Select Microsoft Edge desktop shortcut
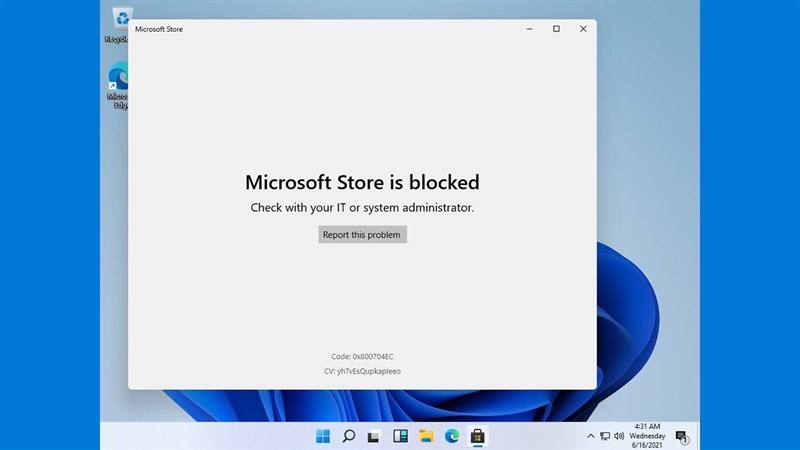 click(x=118, y=85)
